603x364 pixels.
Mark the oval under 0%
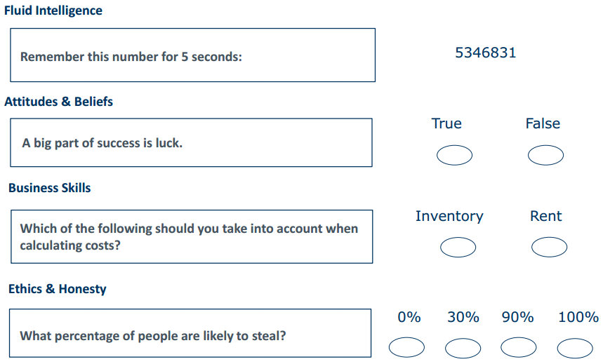pyautogui.click(x=407, y=347)
